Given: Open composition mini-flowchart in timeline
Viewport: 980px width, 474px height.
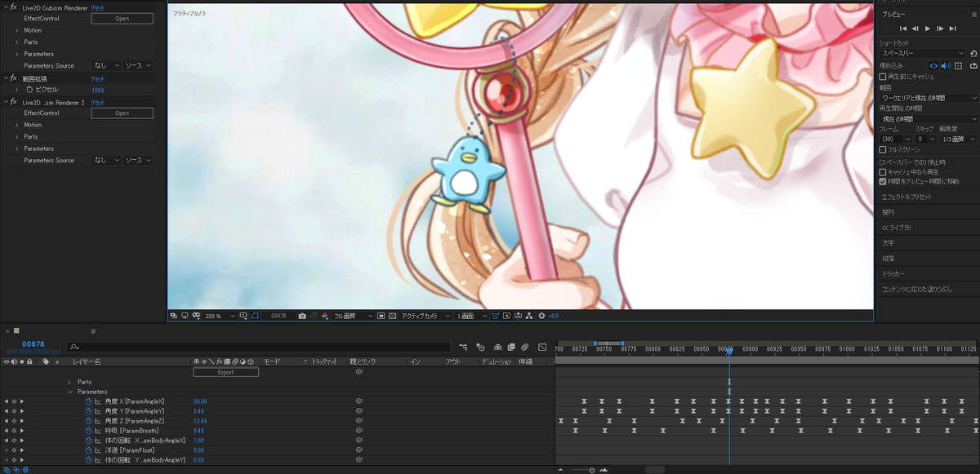Looking at the screenshot, I should pos(463,348).
